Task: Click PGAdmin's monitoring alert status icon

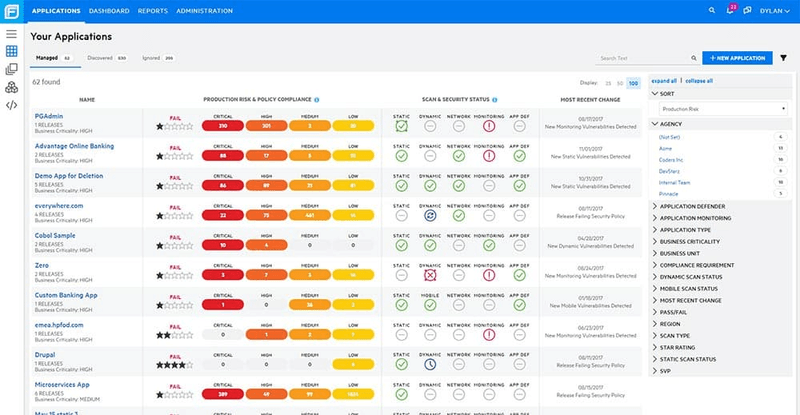Action: 489,126
